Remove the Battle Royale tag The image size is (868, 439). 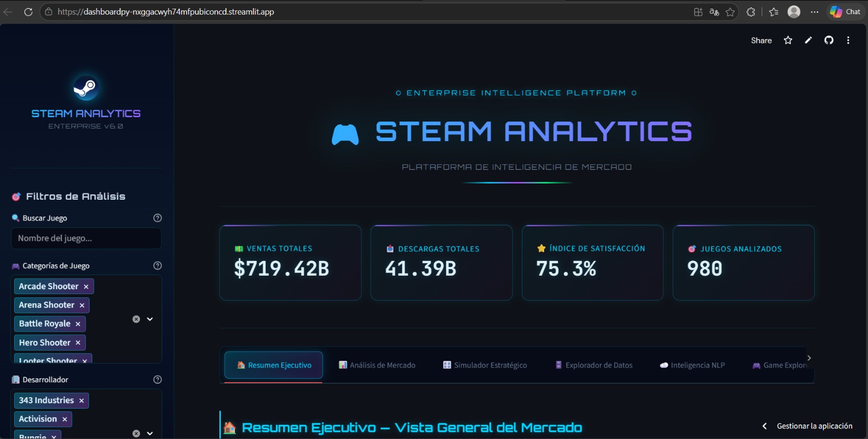pyautogui.click(x=78, y=324)
